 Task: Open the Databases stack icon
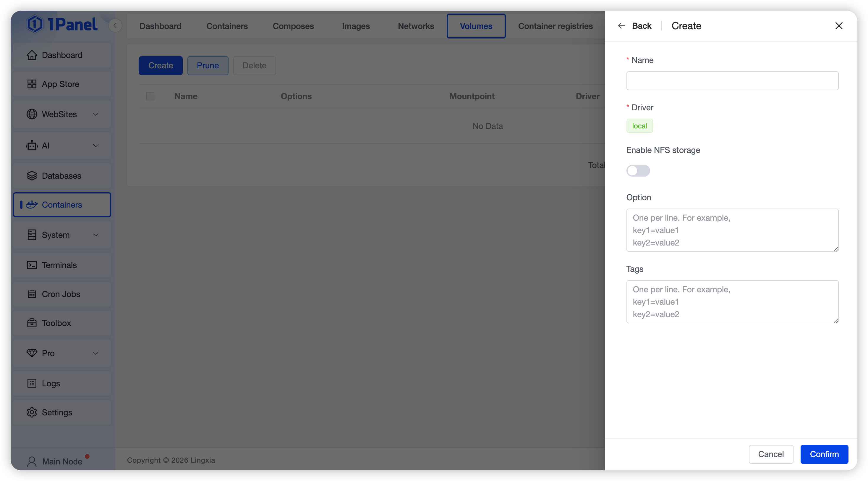coord(32,176)
